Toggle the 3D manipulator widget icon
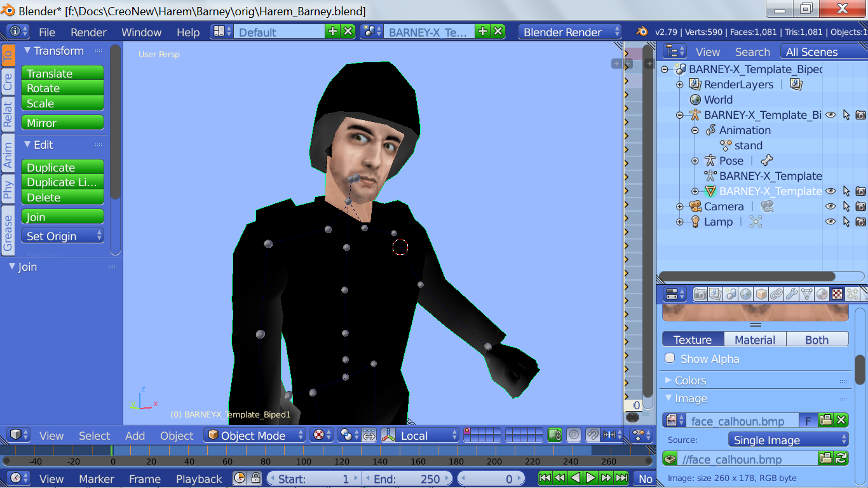 point(388,436)
